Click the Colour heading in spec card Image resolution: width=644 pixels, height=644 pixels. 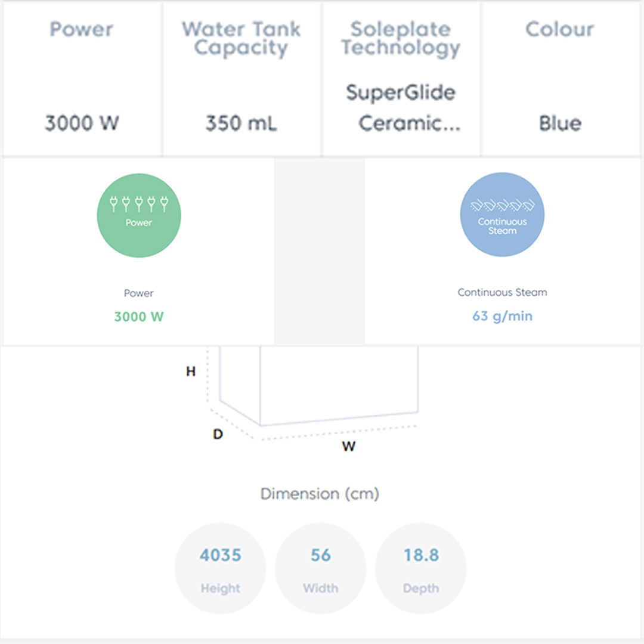560,29
